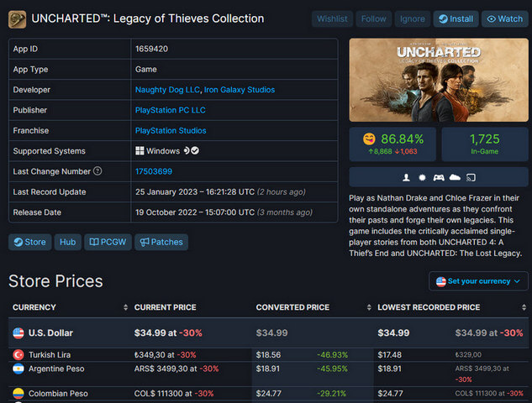Viewport: 532px width, 403px height.
Task: Open the Patches button
Action: tap(161, 242)
